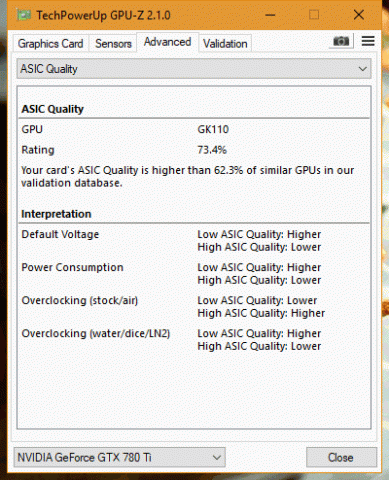Click the Overclocking (stock/air) label
The height and width of the screenshot is (480, 389).
[x=80, y=300]
